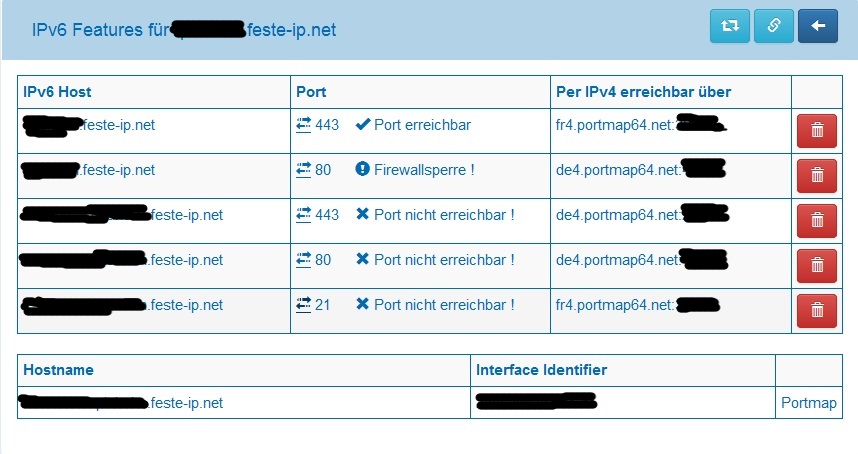Viewport: 858px width, 454px height.
Task: Click the chain link icon button
Action: pos(773,27)
